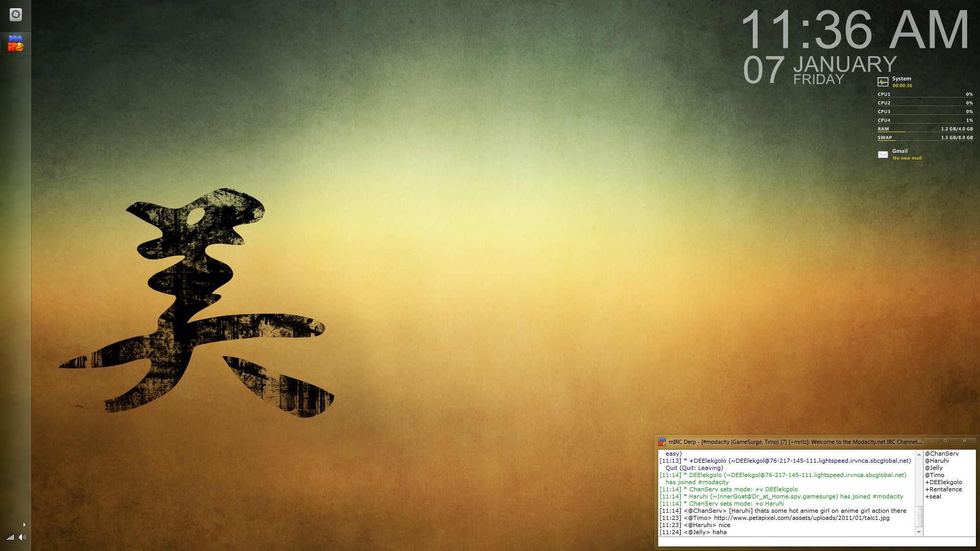Open the Windows Start orb
This screenshot has width=980, height=551.
16,15
